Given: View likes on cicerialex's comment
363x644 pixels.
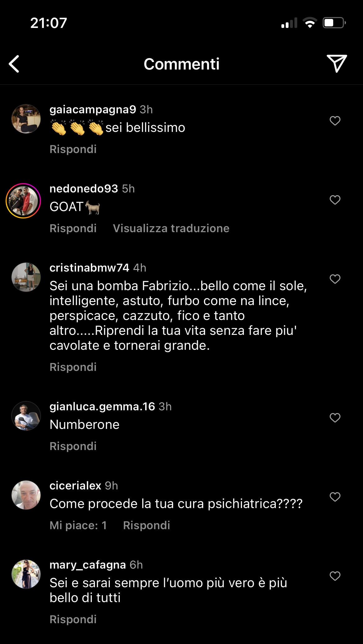Looking at the screenshot, I should [78, 525].
